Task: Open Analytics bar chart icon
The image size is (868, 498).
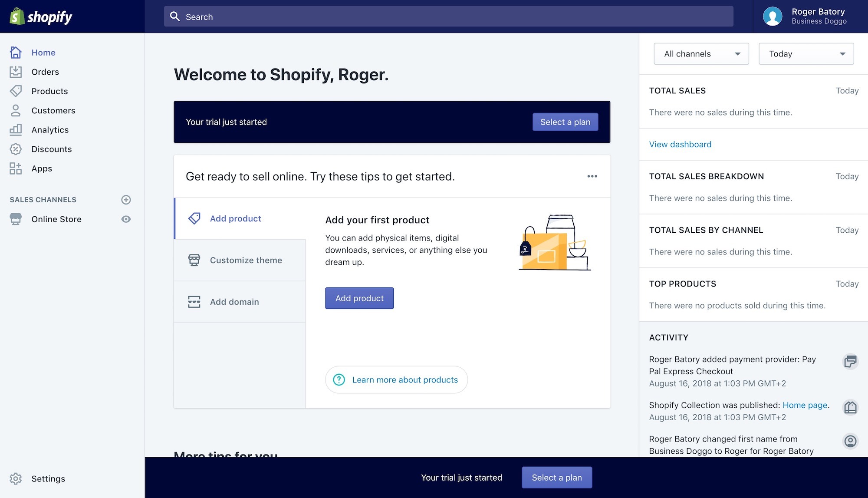Action: (16, 130)
